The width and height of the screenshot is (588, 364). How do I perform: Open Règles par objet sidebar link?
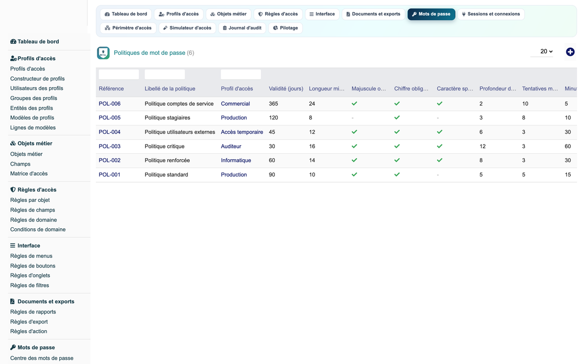tap(30, 200)
